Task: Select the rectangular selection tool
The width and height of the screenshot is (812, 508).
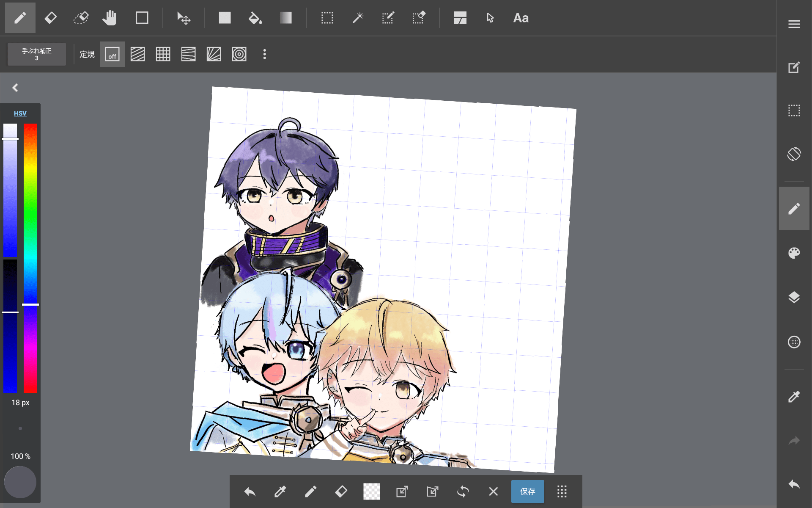Action: [327, 18]
